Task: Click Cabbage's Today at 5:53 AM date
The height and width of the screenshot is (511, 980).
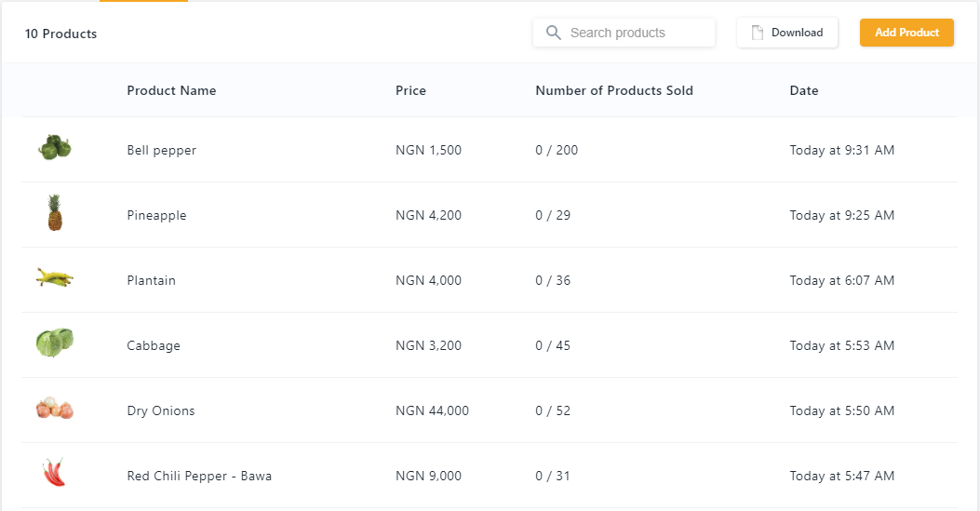Action: 841,345
